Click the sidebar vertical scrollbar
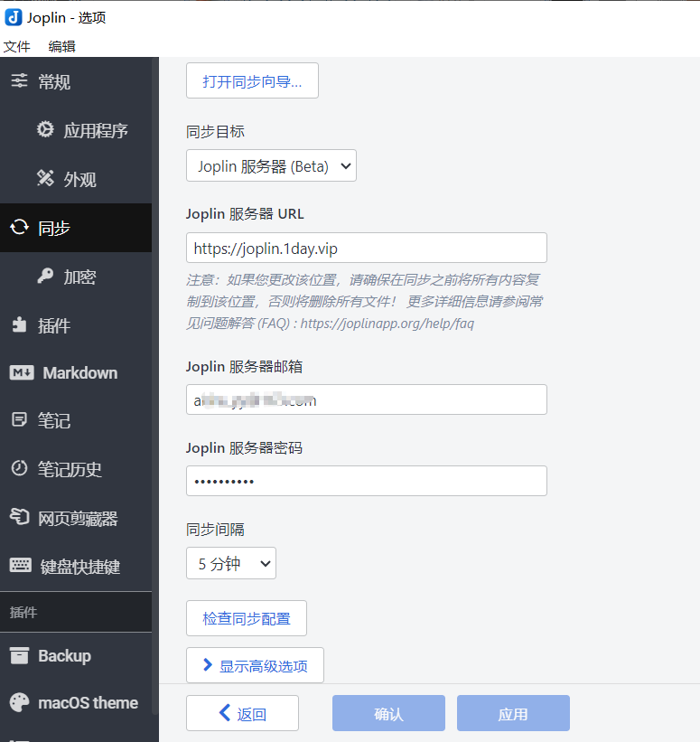Image resolution: width=700 pixels, height=742 pixels. click(x=154, y=386)
